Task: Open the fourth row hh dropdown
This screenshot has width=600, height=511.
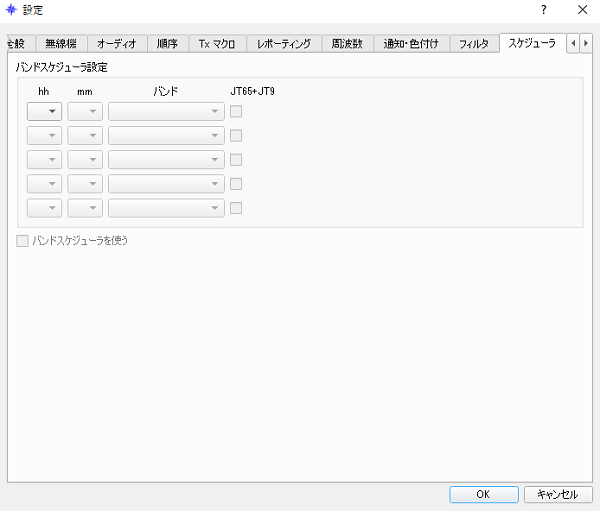Action: pyautogui.click(x=45, y=184)
